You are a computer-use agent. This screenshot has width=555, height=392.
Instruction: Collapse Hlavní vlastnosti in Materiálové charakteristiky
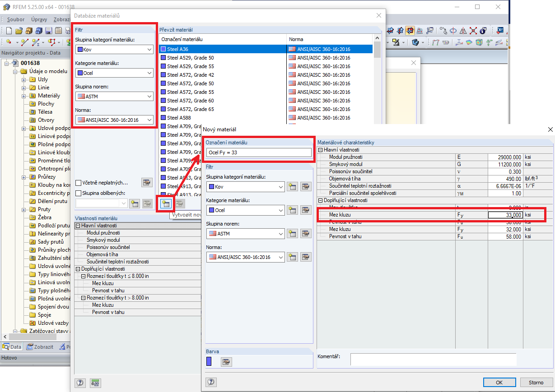point(321,150)
